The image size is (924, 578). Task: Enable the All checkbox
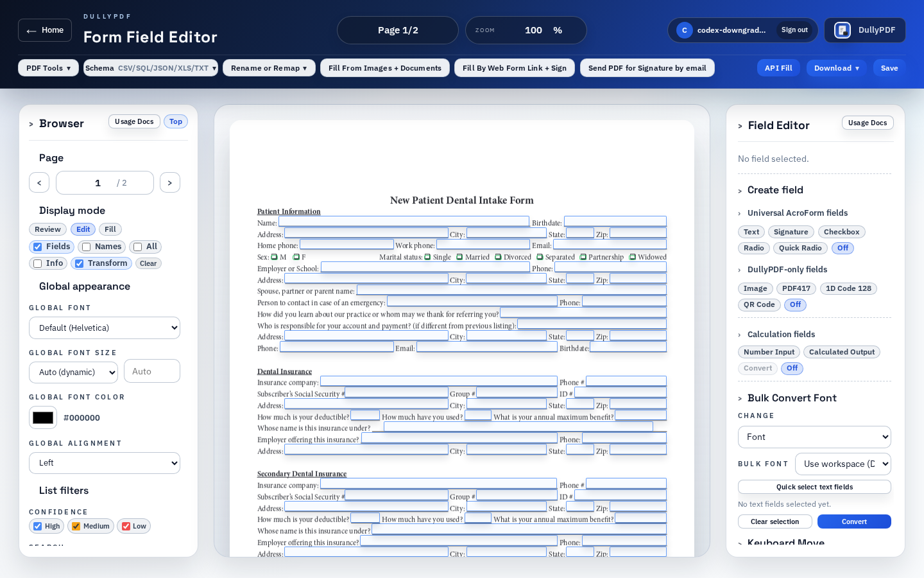pyautogui.click(x=137, y=247)
